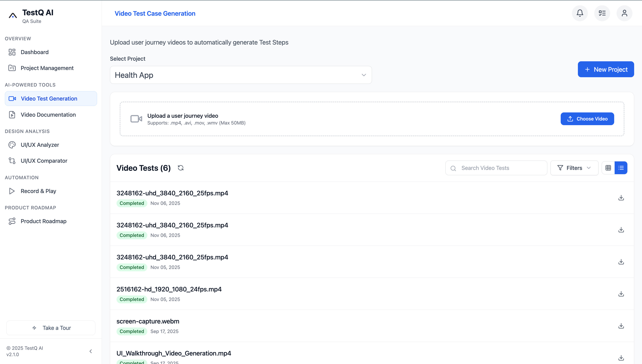Open the Video Documentation tool

click(x=48, y=115)
